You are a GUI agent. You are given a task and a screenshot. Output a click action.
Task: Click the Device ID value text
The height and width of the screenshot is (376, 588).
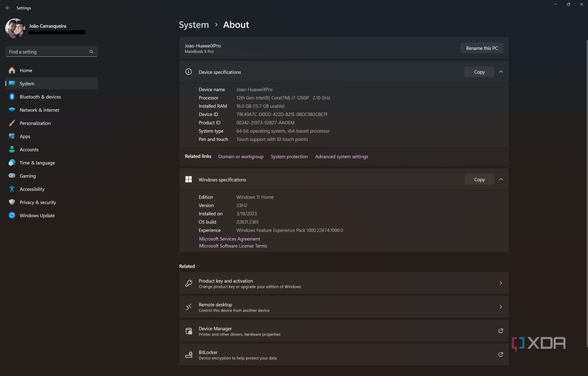282,114
